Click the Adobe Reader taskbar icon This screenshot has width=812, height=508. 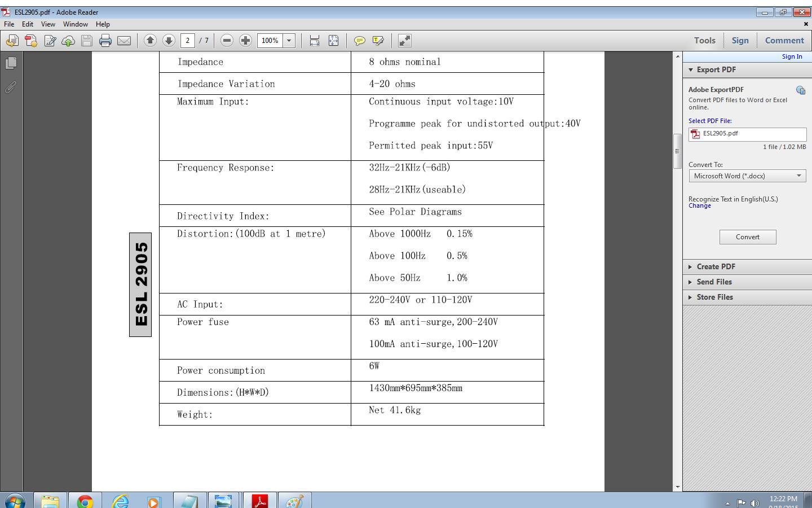point(260,501)
